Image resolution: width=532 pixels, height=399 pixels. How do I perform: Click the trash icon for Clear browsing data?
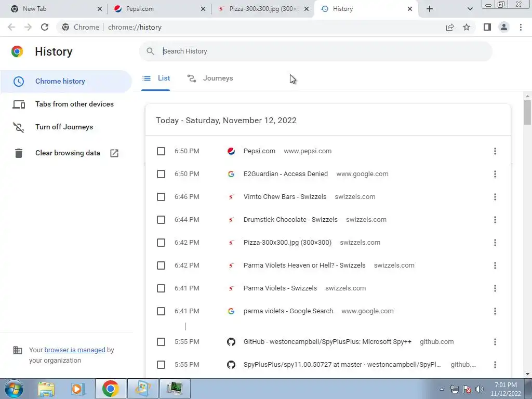tap(19, 153)
